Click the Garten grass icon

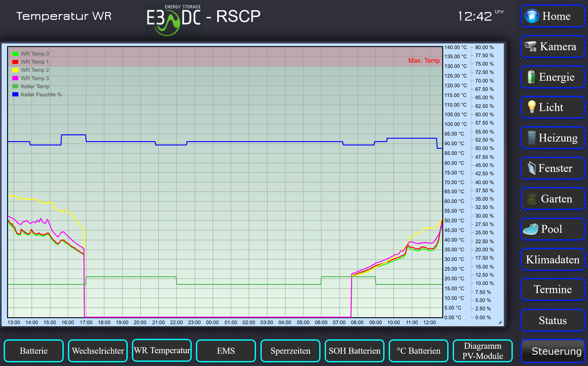[x=532, y=199]
